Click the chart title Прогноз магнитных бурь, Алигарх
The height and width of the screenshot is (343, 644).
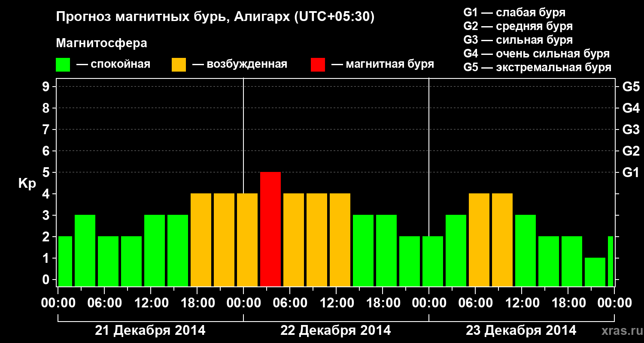[216, 17]
